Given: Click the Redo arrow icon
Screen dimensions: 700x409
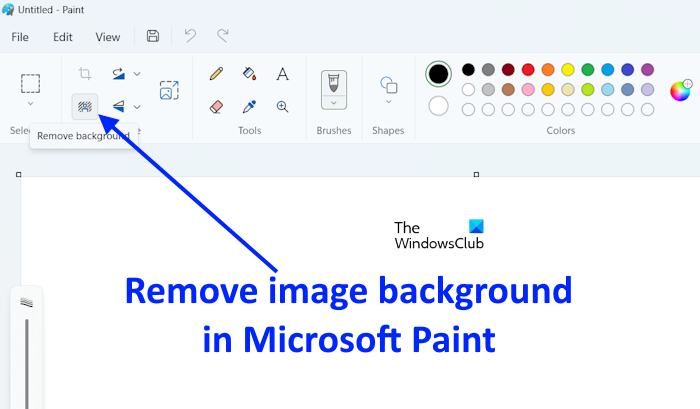Looking at the screenshot, I should coord(222,36).
